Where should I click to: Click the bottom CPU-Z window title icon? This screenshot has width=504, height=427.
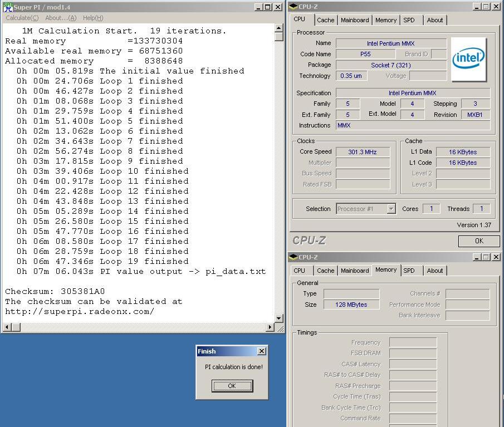(x=293, y=257)
